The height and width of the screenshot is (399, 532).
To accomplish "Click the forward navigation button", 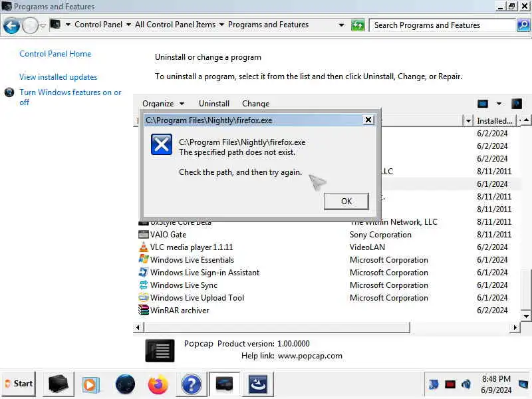I will (x=30, y=25).
